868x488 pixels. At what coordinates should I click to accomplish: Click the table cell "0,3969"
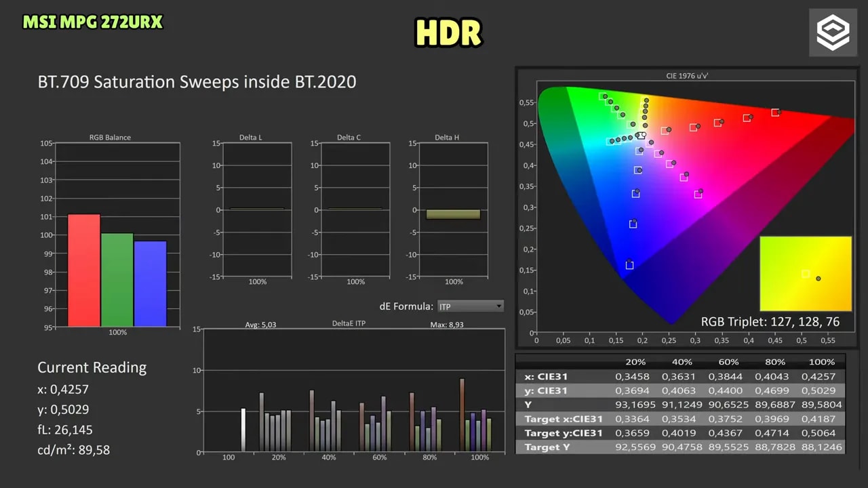774,419
